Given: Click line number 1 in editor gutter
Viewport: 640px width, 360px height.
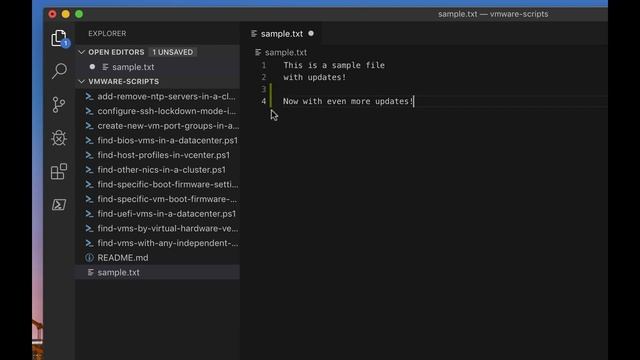Looking at the screenshot, I should (264, 65).
